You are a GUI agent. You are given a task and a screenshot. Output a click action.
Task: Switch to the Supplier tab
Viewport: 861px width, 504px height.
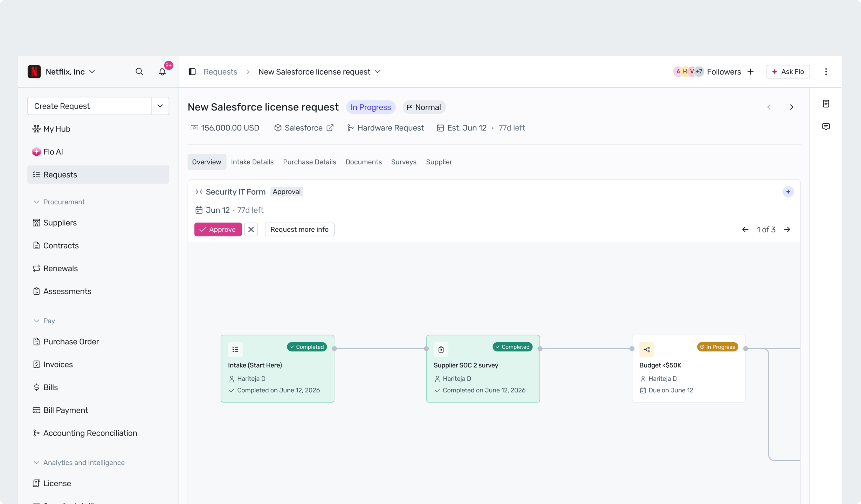click(439, 162)
